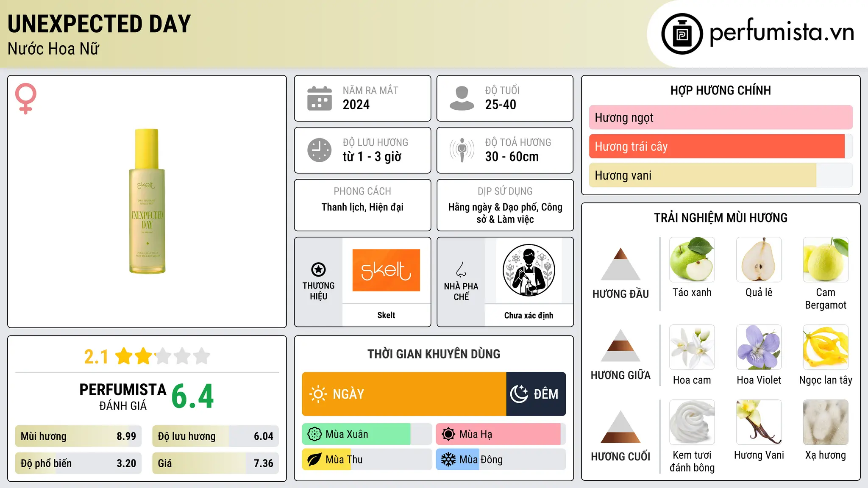The height and width of the screenshot is (488, 868).
Task: Click the Thời gian khuyên dùng heading
Action: click(434, 354)
